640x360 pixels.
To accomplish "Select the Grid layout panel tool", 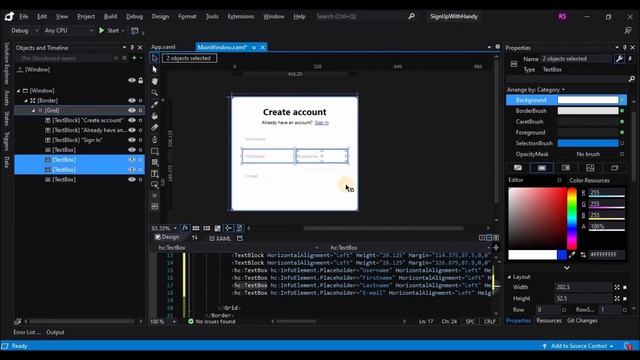I will [x=155, y=162].
